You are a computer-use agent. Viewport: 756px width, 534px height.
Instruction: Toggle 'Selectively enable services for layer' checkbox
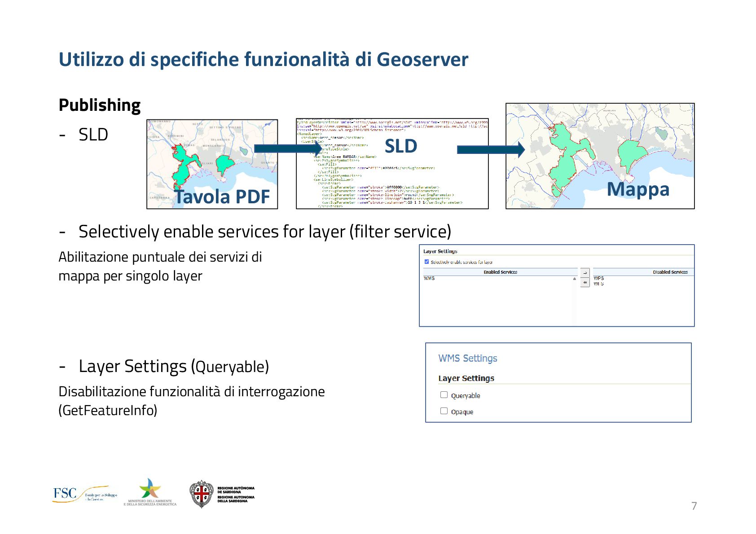[426, 262]
